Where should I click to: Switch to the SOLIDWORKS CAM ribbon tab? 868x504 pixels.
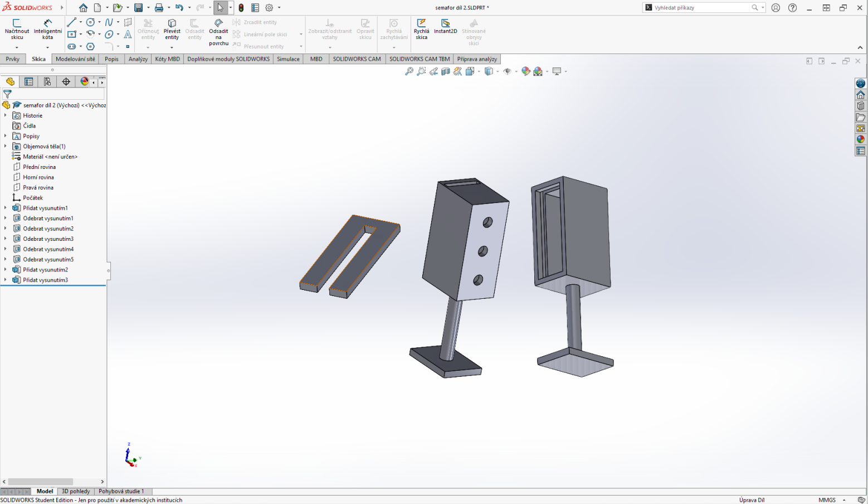(x=357, y=59)
